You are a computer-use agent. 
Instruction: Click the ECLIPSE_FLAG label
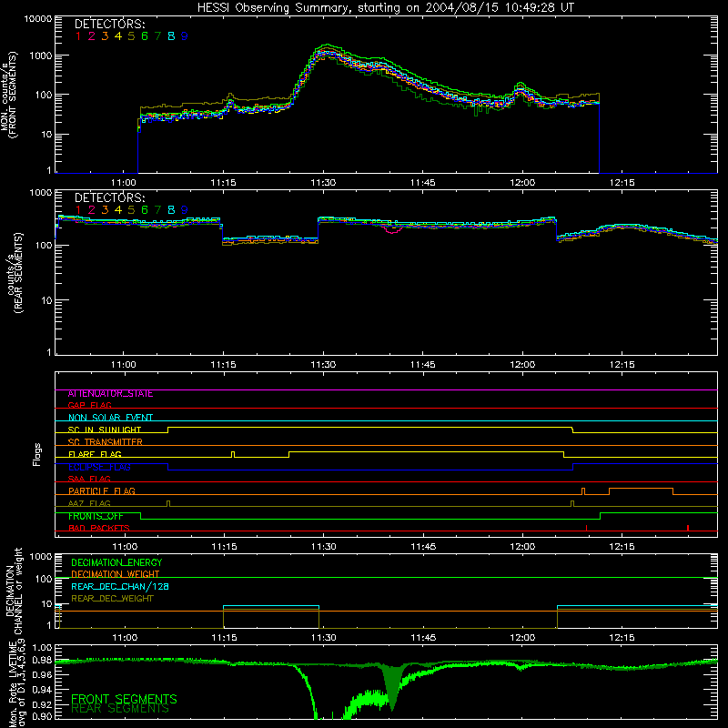[99, 467]
